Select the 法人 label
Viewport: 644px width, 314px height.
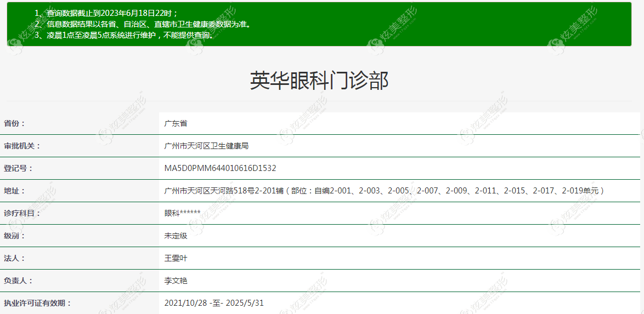[14, 259]
